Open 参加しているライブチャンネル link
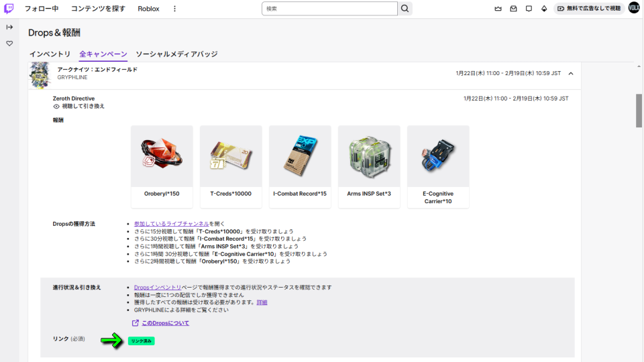Viewport: 644px width, 362px height. click(x=171, y=223)
